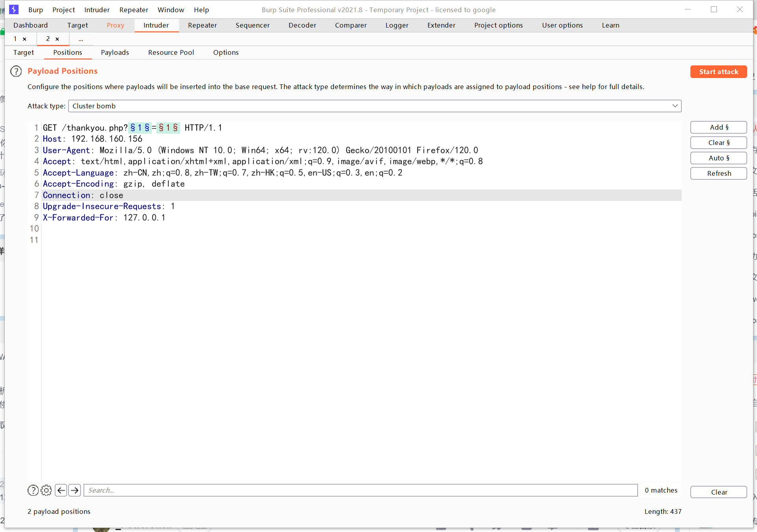Go to next search match arrow
757x532 pixels.
pos(75,490)
